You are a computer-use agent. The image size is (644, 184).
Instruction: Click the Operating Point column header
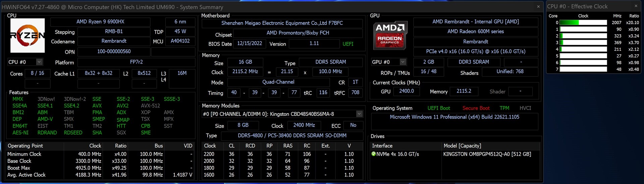[x=25, y=146]
